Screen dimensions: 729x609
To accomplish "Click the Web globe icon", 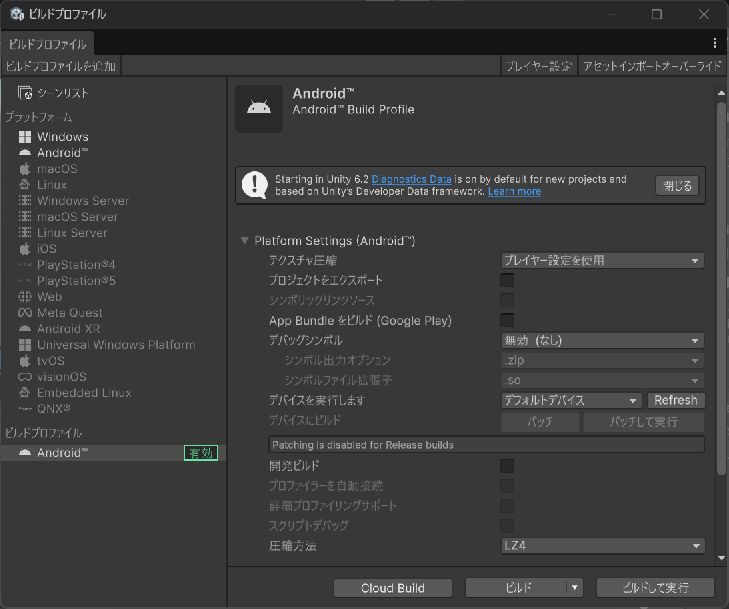I will coord(25,297).
